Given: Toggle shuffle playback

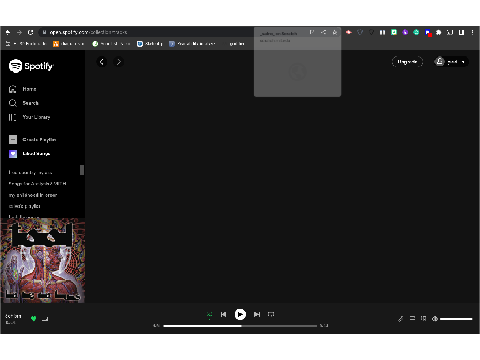Looking at the screenshot, I should [209, 314].
